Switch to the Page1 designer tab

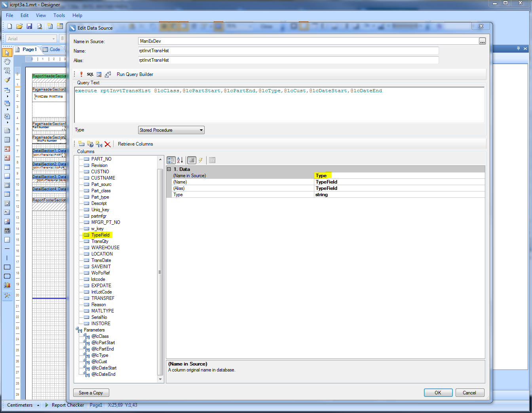26,49
